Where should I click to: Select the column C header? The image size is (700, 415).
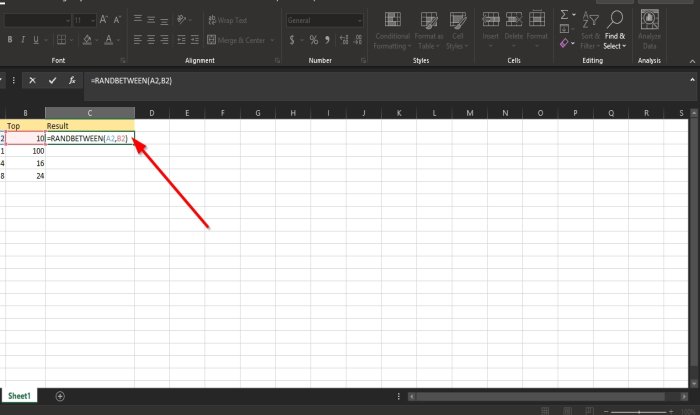point(90,113)
